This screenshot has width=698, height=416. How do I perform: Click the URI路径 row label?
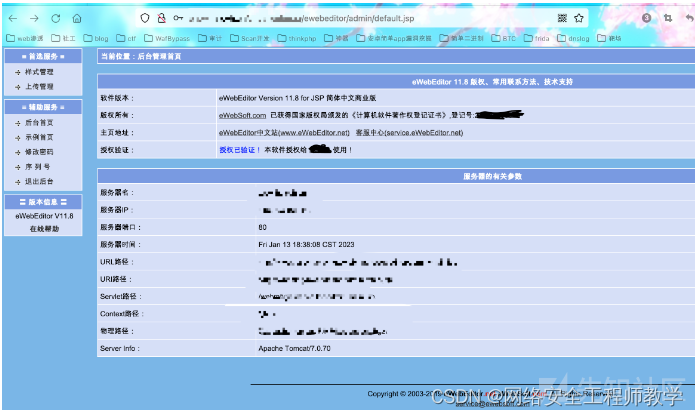coord(116,279)
